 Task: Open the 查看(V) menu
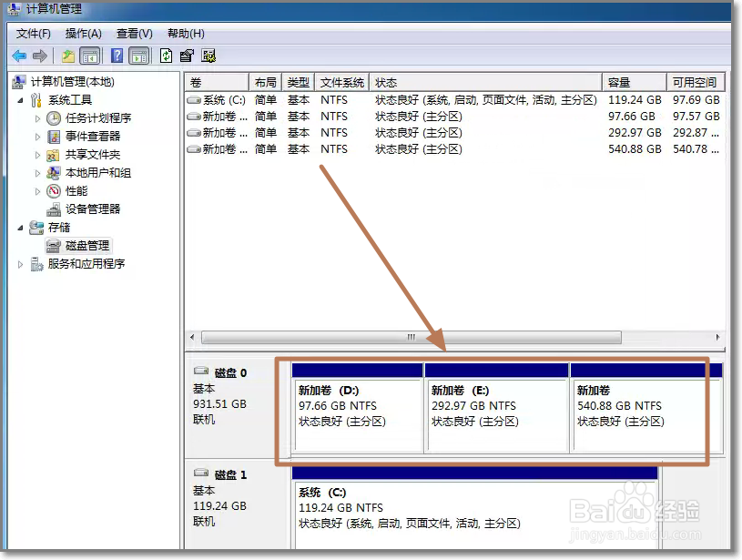point(135,34)
